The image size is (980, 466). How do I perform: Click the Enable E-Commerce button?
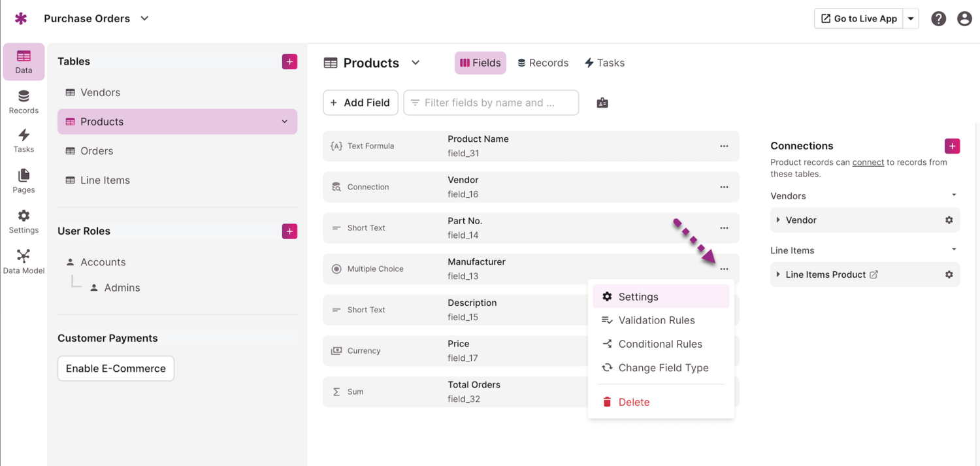[116, 369]
